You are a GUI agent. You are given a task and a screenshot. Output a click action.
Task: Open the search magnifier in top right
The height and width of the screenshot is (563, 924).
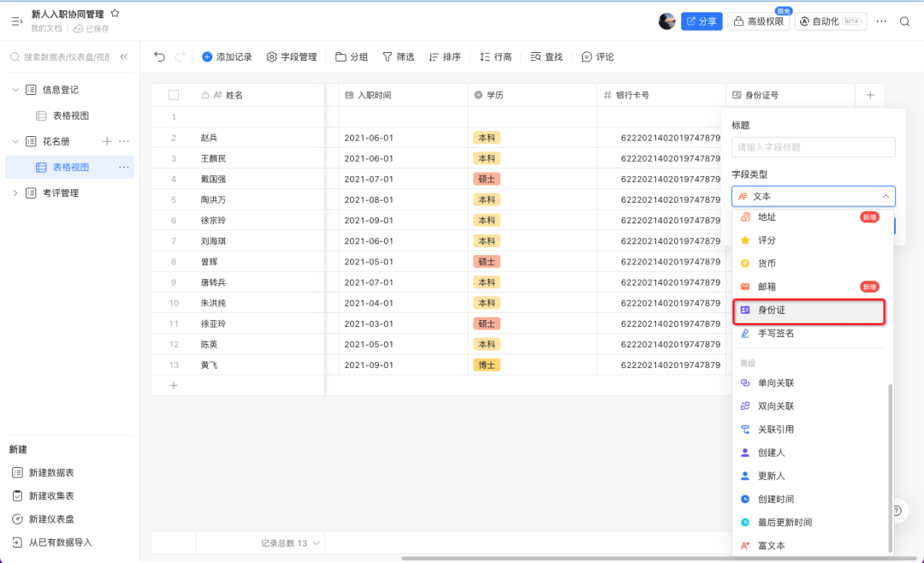[x=904, y=21]
